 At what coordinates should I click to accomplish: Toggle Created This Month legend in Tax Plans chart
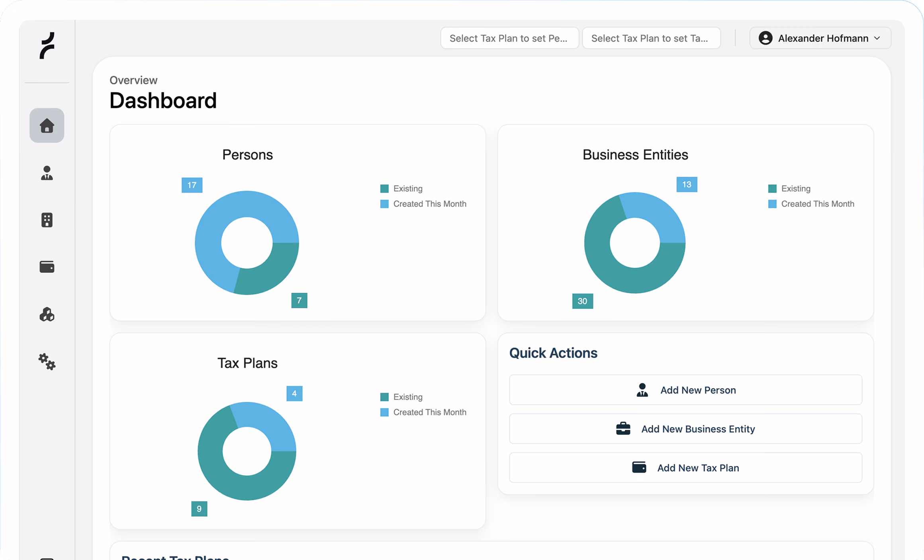tap(423, 412)
